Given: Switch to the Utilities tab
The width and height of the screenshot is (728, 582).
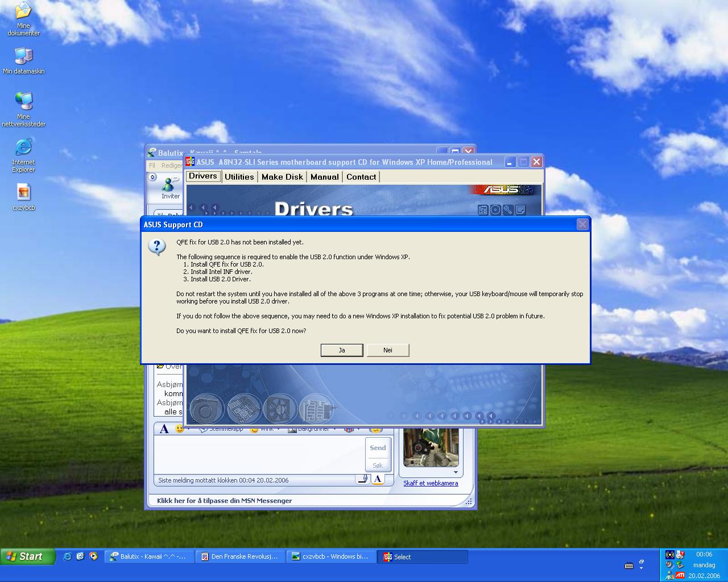Looking at the screenshot, I should coord(239,177).
